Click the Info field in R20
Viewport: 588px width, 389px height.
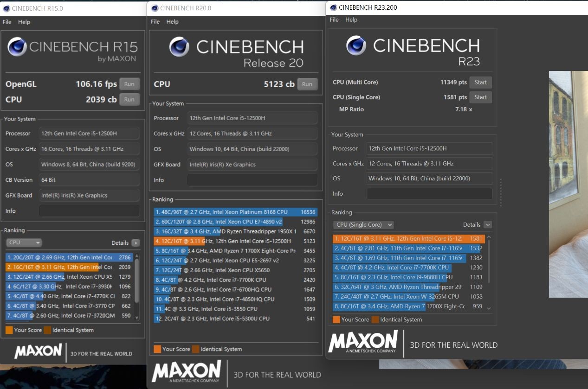tap(252, 180)
